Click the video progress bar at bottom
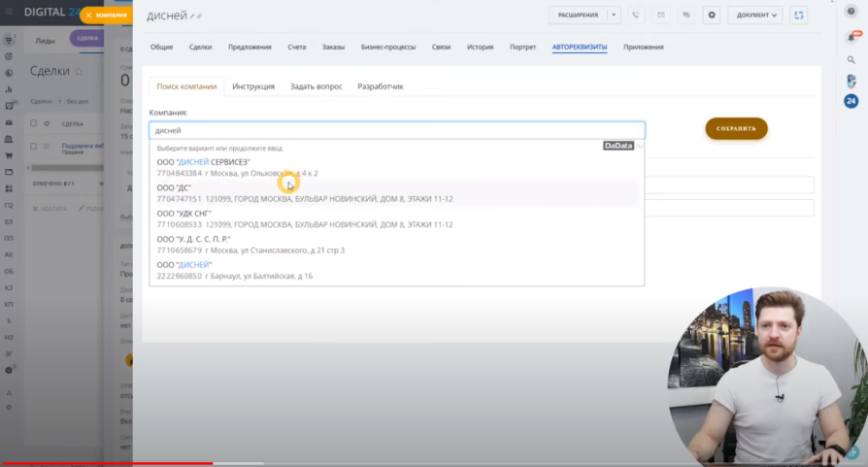Screen dimensions: 868x467 [434, 463]
